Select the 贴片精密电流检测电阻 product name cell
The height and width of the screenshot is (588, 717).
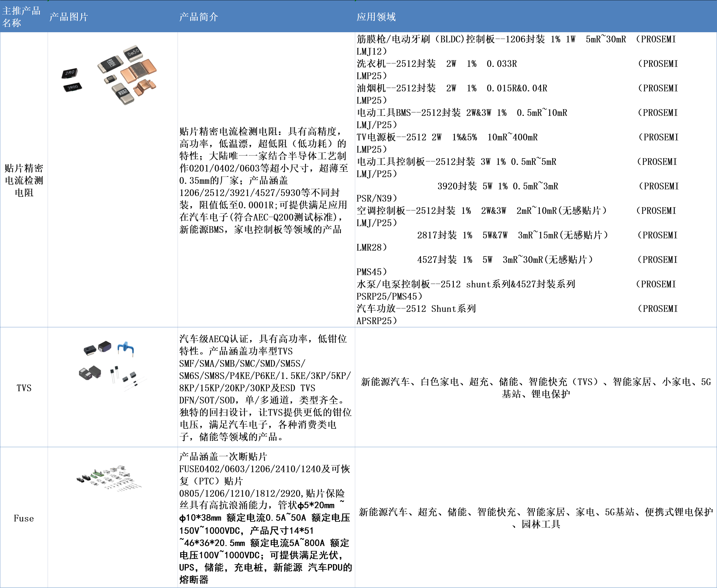[24, 180]
